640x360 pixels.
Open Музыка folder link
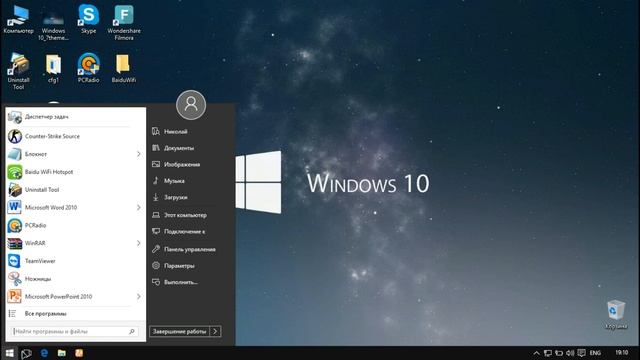pos(168,181)
